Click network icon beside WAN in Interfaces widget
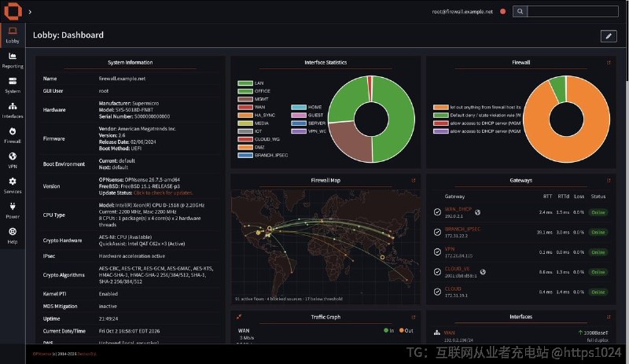Image resolution: width=629 pixels, height=364 pixels. [437, 333]
